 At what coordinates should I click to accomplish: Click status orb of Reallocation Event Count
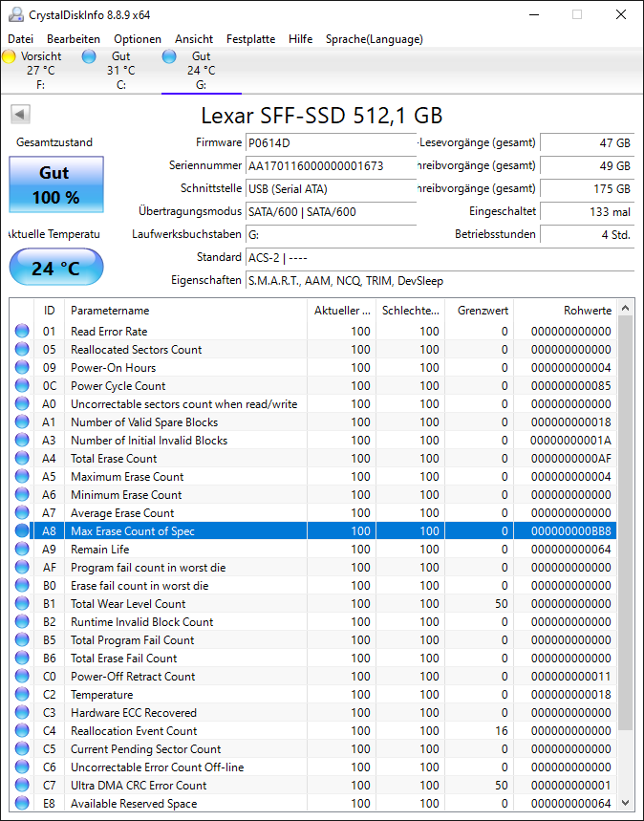[x=22, y=730]
